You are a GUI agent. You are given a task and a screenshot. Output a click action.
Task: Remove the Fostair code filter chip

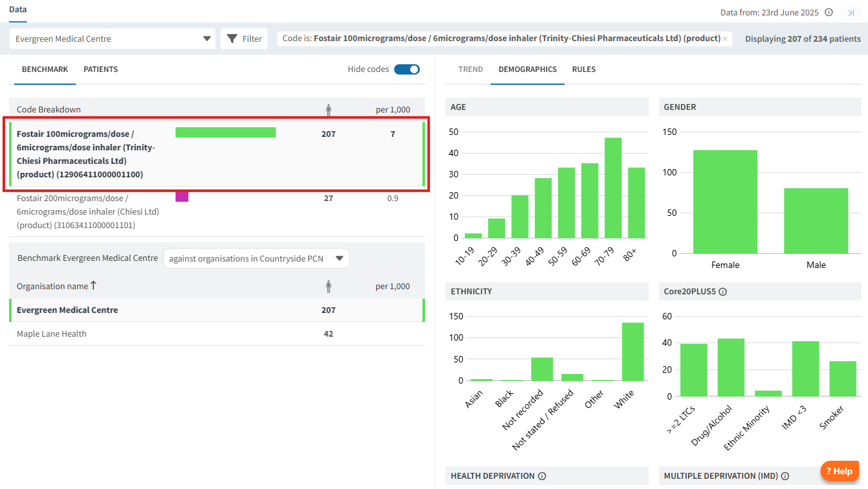coord(725,39)
